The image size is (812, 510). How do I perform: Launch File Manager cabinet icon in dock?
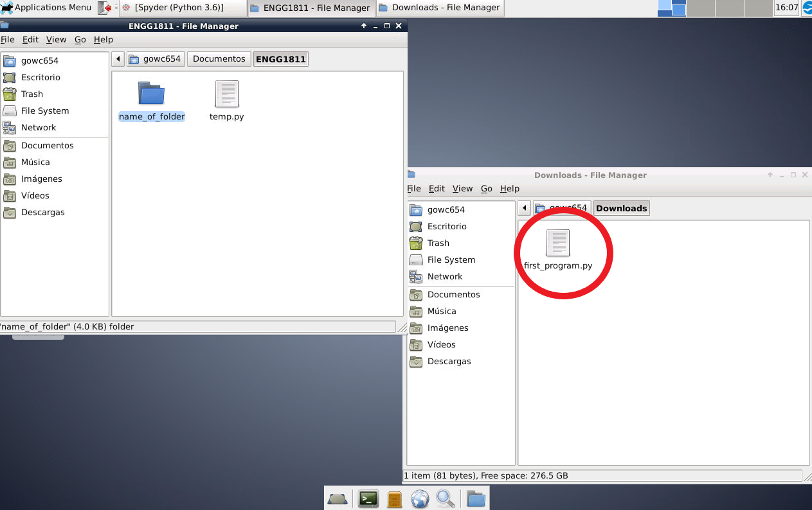pyautogui.click(x=395, y=499)
